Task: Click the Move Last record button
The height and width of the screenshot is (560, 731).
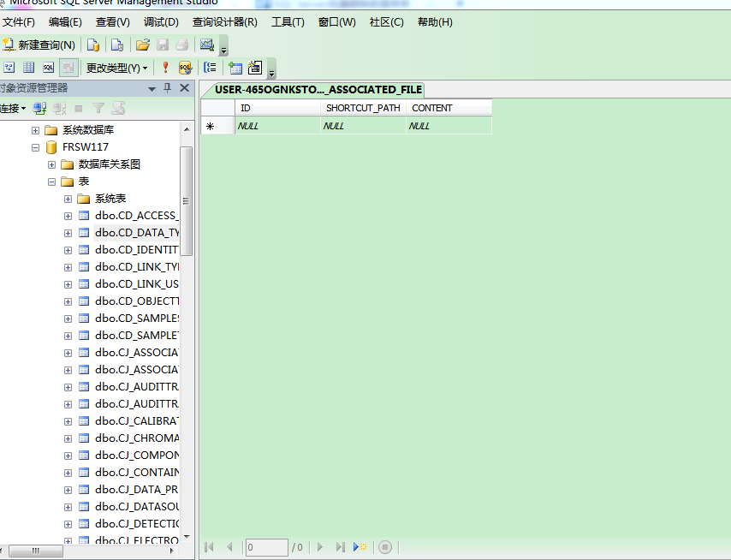Action: coord(341,547)
